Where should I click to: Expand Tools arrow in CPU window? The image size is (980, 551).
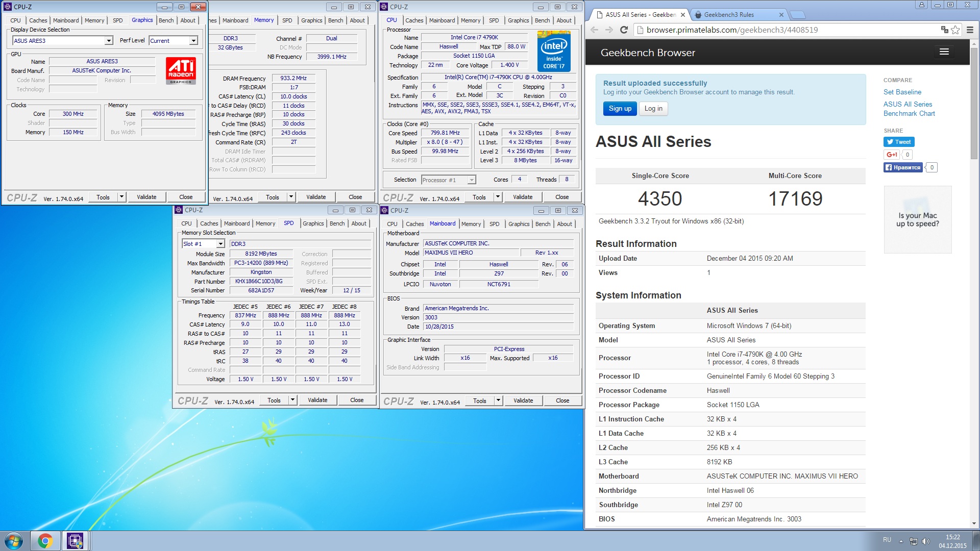(x=498, y=197)
